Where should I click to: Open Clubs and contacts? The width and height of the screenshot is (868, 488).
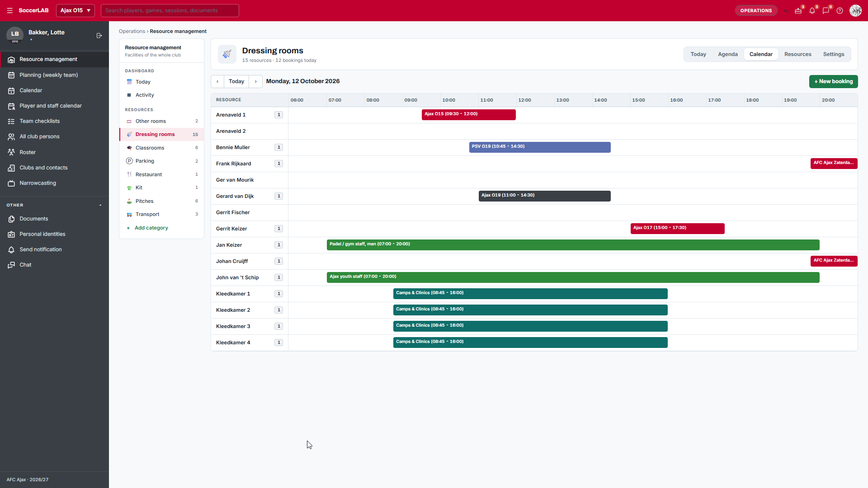point(54,168)
